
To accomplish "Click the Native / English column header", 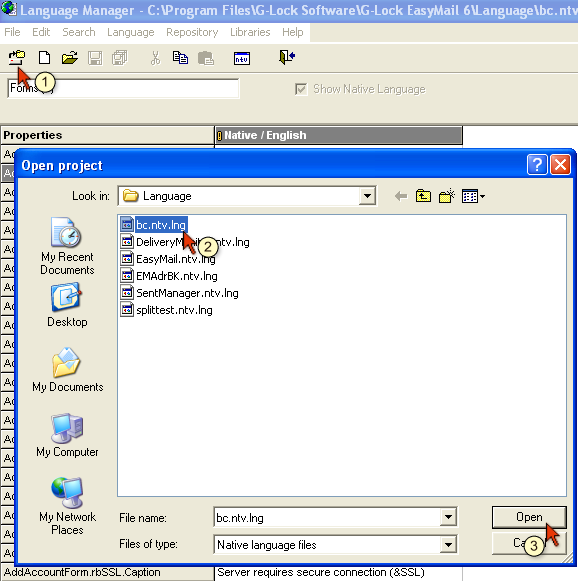I will click(339, 135).
